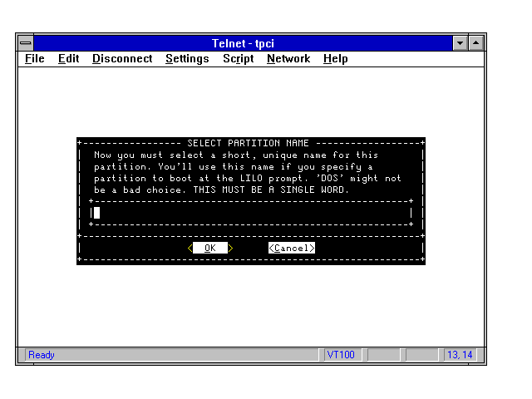The width and height of the screenshot is (532, 399).
Task: Open the Network menu
Action: pos(288,59)
